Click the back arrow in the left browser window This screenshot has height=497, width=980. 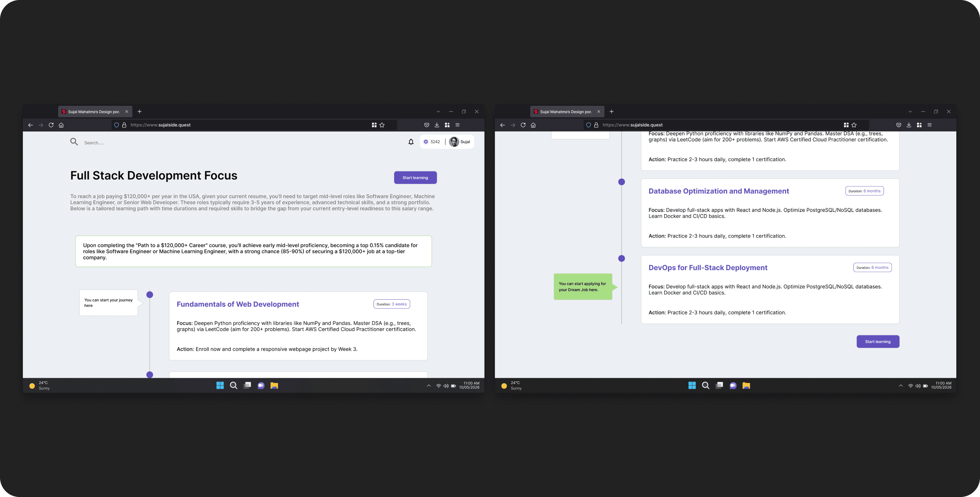[x=30, y=125]
